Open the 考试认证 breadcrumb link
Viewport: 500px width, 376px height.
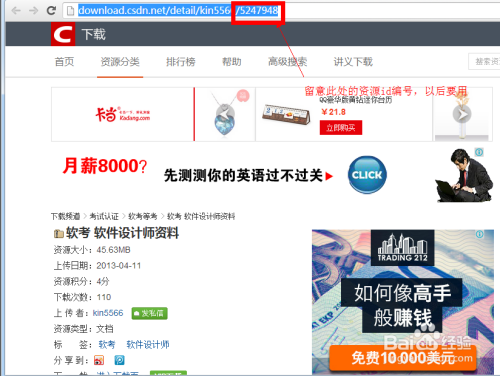tap(104, 217)
